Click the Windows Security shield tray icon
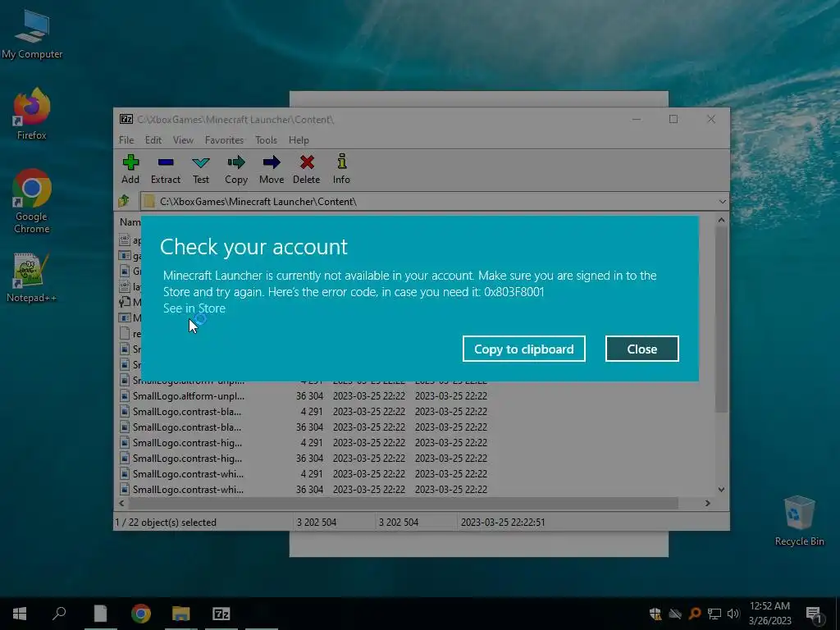The height and width of the screenshot is (630, 840). click(x=655, y=614)
